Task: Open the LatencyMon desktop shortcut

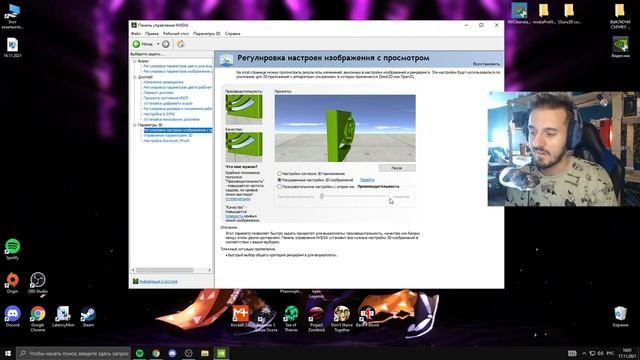Action: [63, 316]
